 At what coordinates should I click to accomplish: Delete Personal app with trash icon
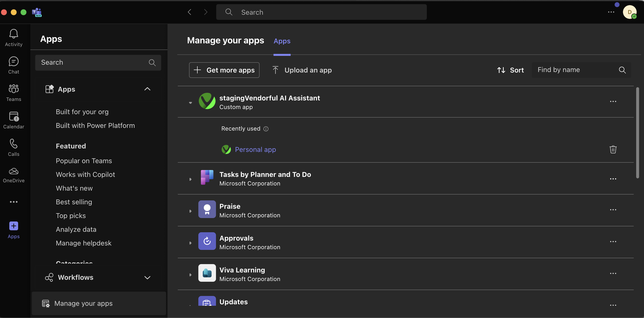click(613, 149)
